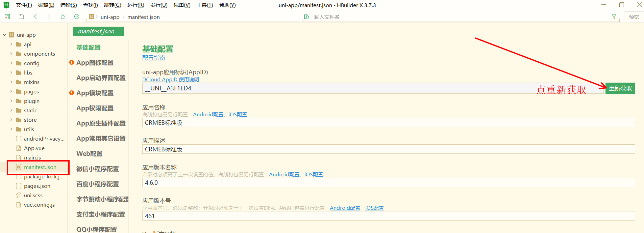This screenshot has height=233, width=644.
Task: Go back with the left arrow icon
Action: 35,17
